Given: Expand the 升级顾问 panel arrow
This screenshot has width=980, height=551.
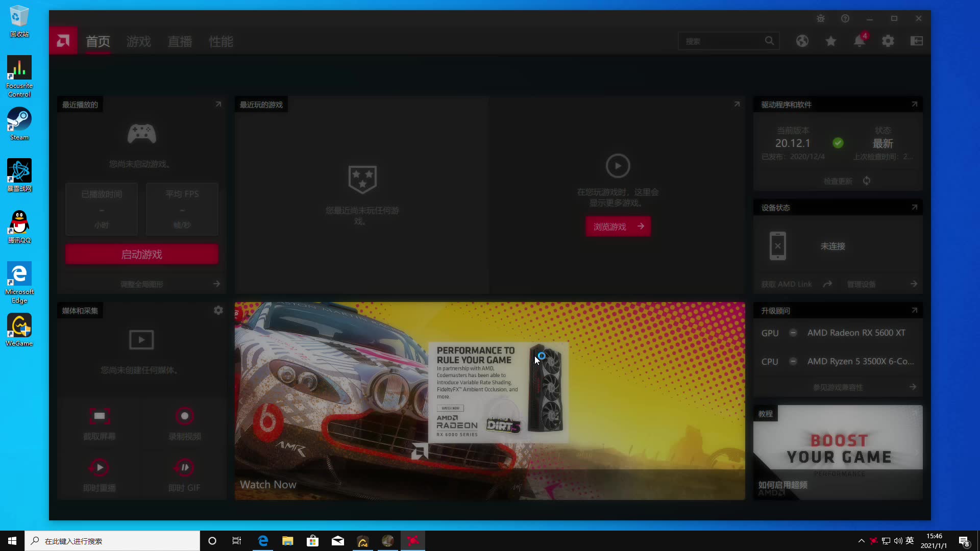Looking at the screenshot, I should pyautogui.click(x=914, y=310).
